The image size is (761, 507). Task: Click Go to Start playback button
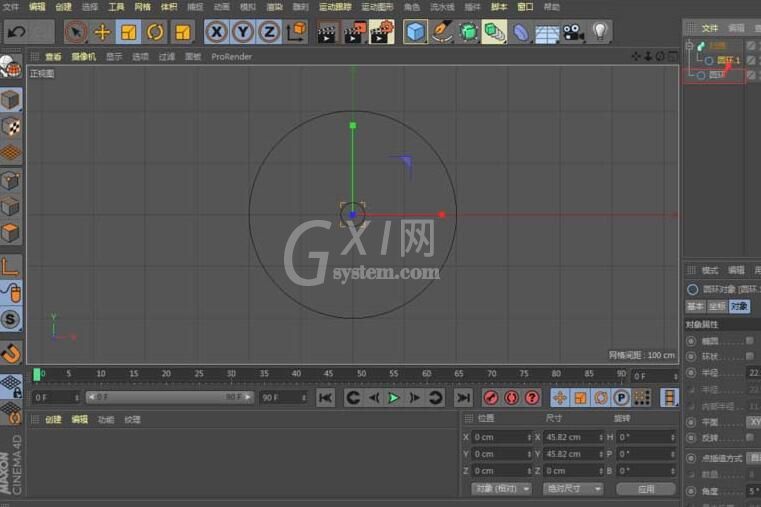(325, 398)
